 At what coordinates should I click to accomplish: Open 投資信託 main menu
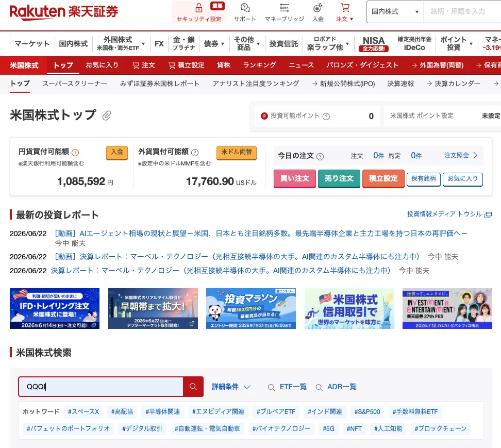283,44
